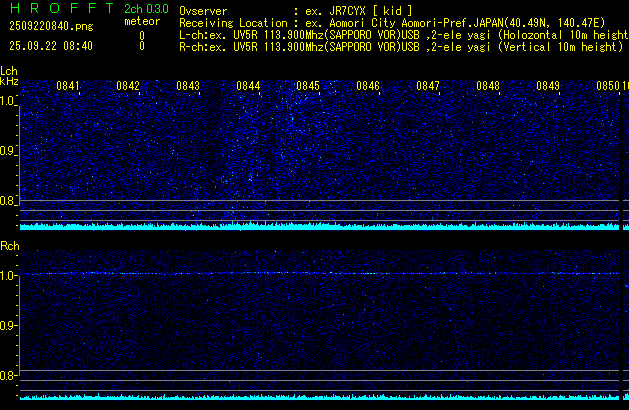
Task: Click the Rch channel label
Action: [9, 246]
